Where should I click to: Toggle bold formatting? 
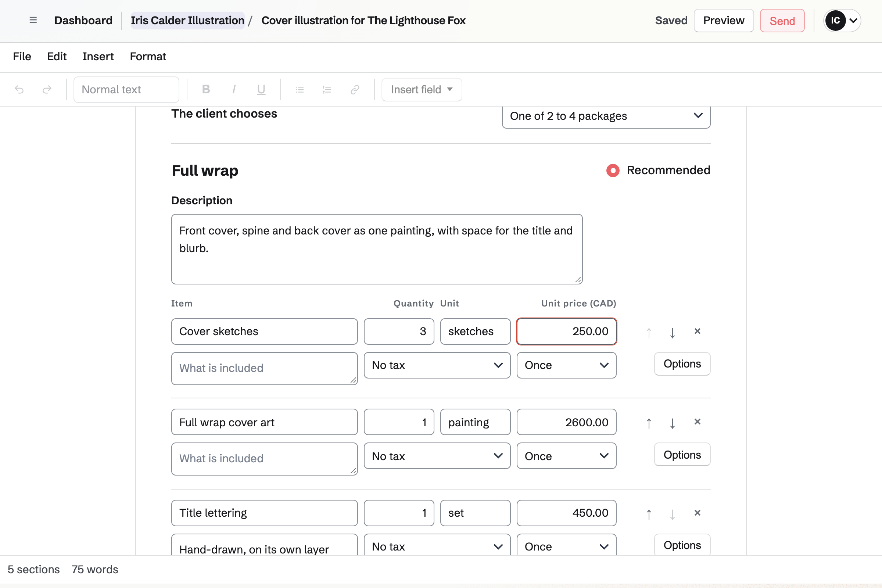tap(206, 89)
